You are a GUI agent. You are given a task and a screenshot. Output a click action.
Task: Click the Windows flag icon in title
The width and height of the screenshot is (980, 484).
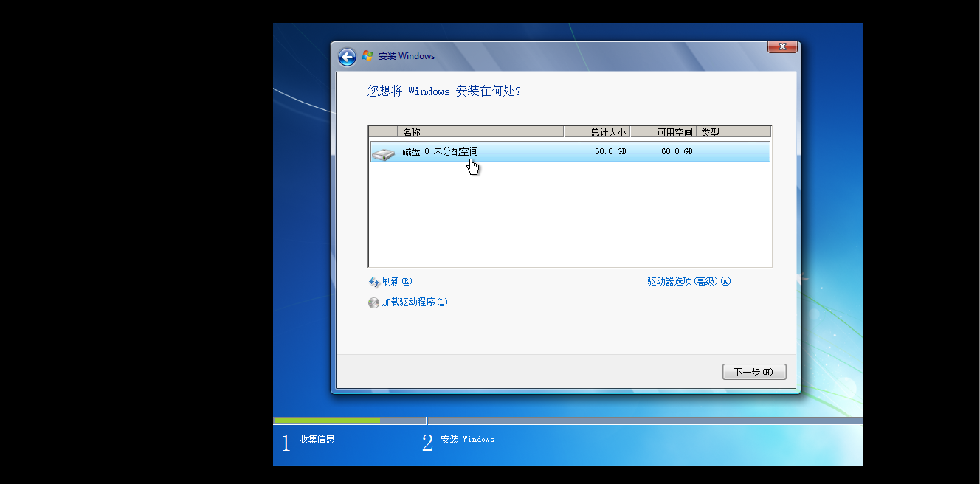[367, 56]
